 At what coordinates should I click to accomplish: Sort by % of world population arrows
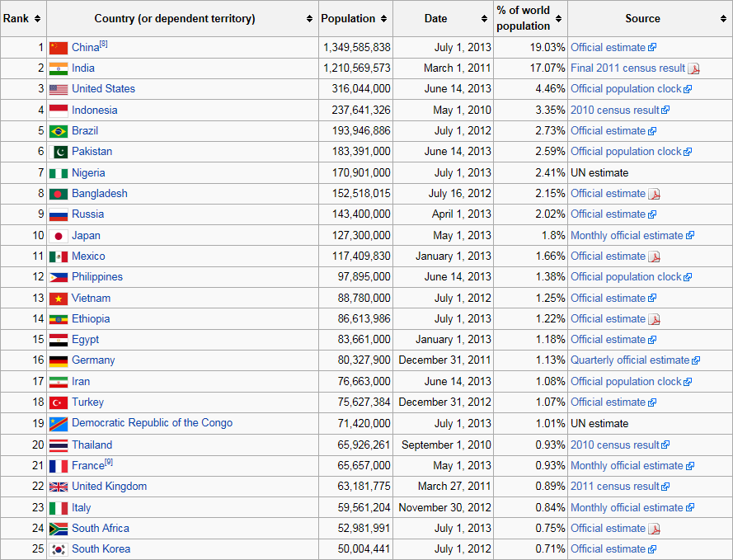[x=558, y=18]
